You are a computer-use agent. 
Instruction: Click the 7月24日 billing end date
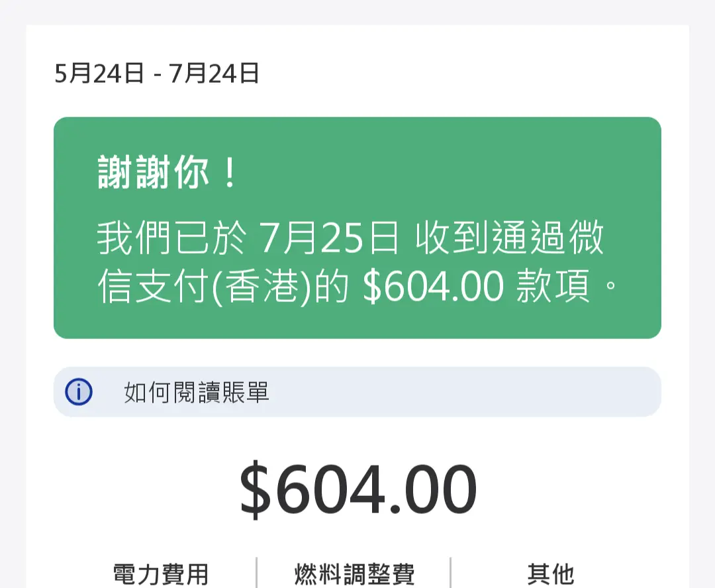(x=215, y=73)
